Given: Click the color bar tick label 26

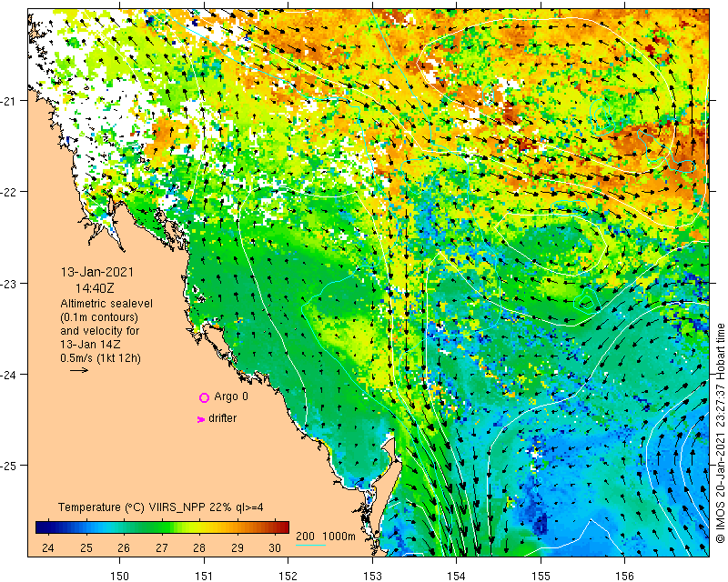Looking at the screenshot, I should (x=124, y=548).
